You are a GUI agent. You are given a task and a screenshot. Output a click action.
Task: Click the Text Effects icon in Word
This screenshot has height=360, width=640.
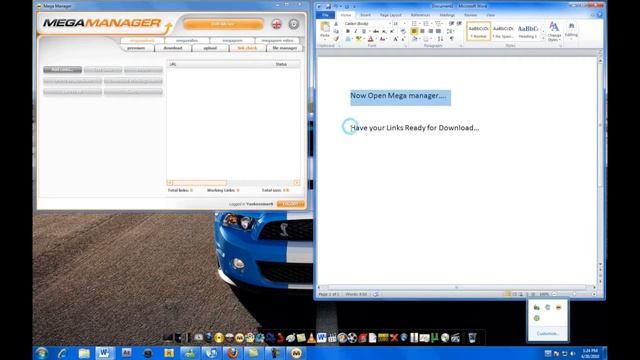[x=348, y=39]
